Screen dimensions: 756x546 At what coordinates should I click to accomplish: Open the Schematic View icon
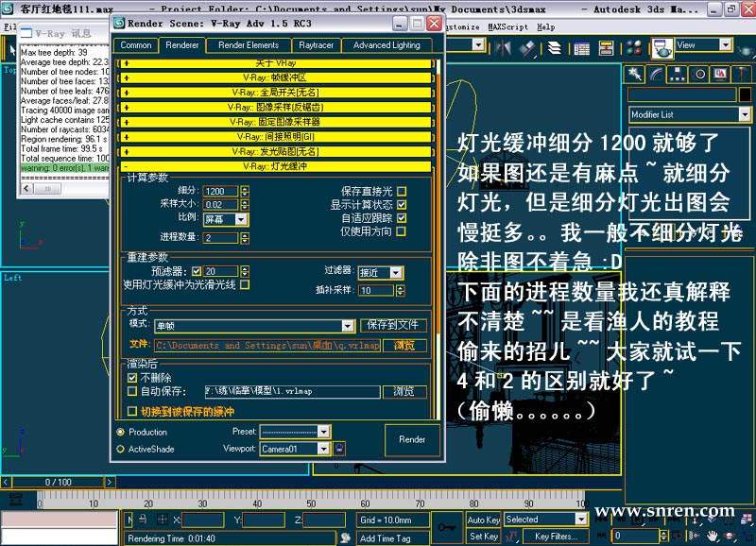click(606, 48)
